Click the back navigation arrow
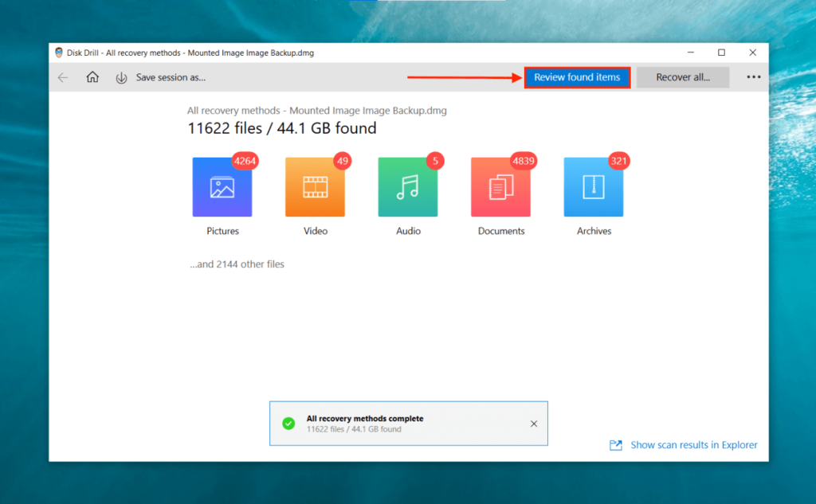 [x=63, y=77]
